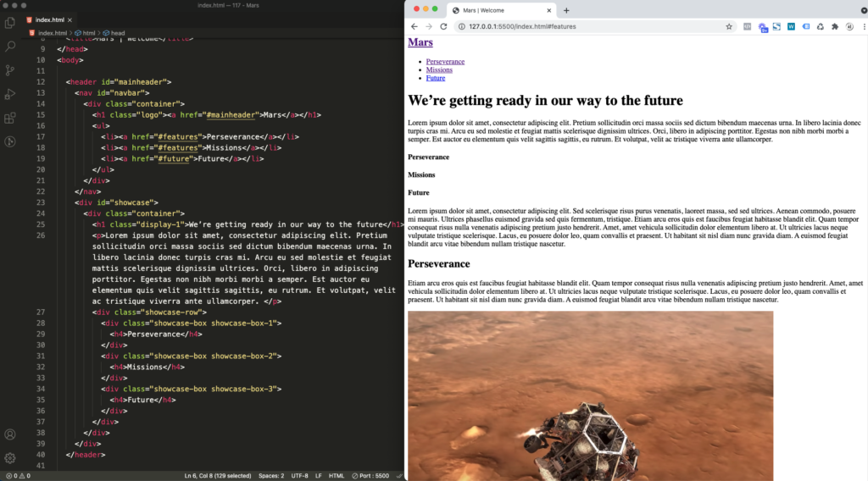Open the tab search dropdown arrow in Chrome

point(864,10)
